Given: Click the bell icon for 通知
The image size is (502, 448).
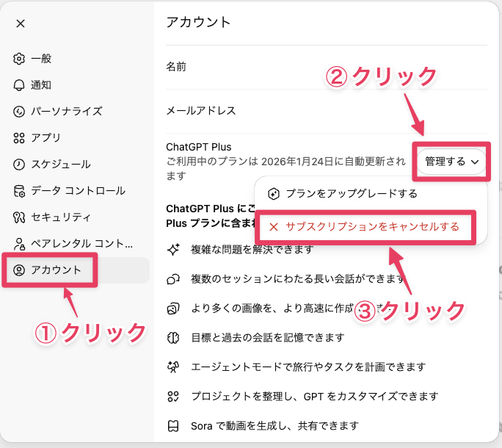Looking at the screenshot, I should click(x=19, y=85).
